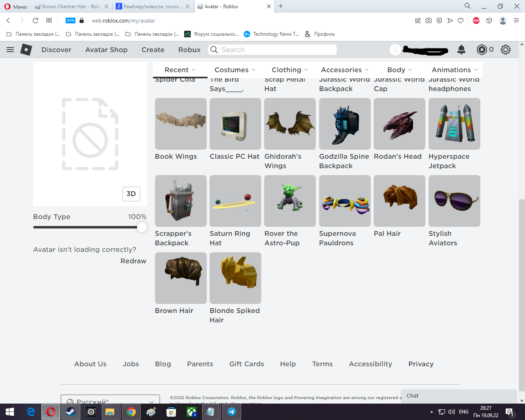Viewport: 525px width, 420px height.
Task: Click the ENG keyboard language indicator
Action: coord(463,412)
